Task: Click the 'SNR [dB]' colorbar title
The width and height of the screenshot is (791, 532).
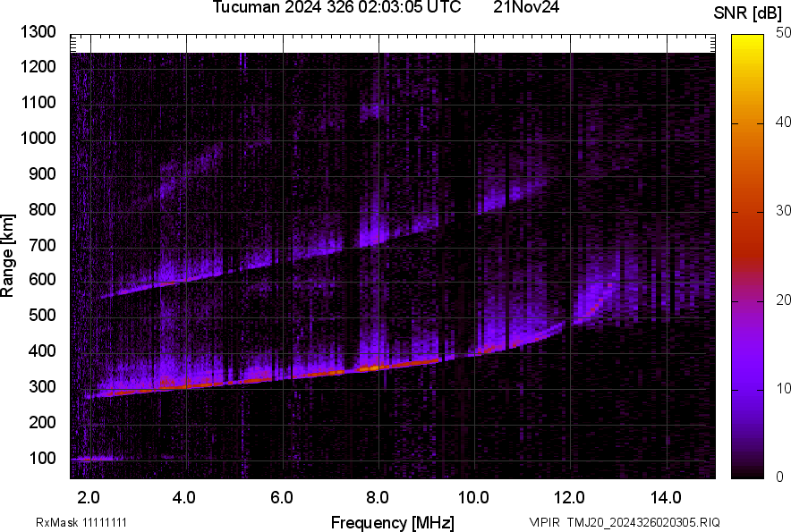Action: [x=749, y=13]
